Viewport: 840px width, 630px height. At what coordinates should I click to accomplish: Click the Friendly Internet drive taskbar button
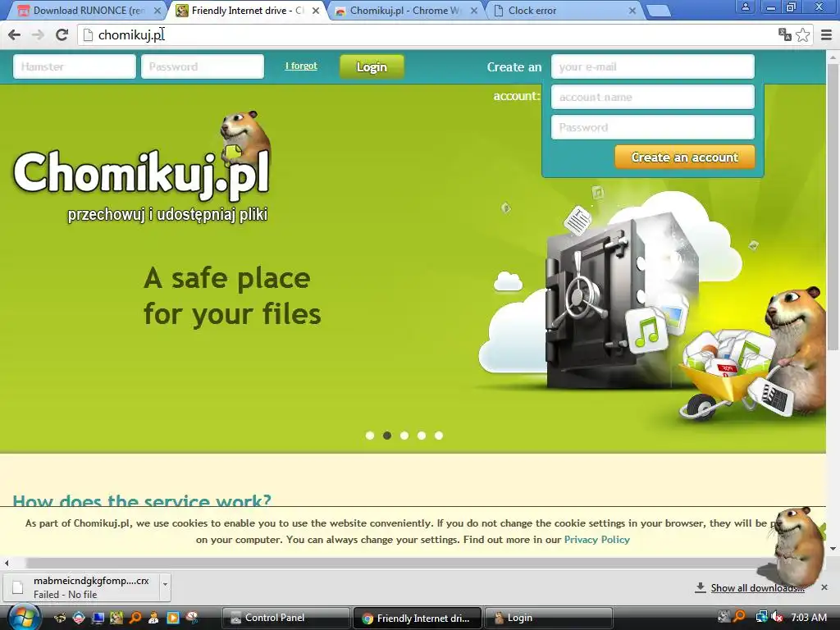pos(418,619)
